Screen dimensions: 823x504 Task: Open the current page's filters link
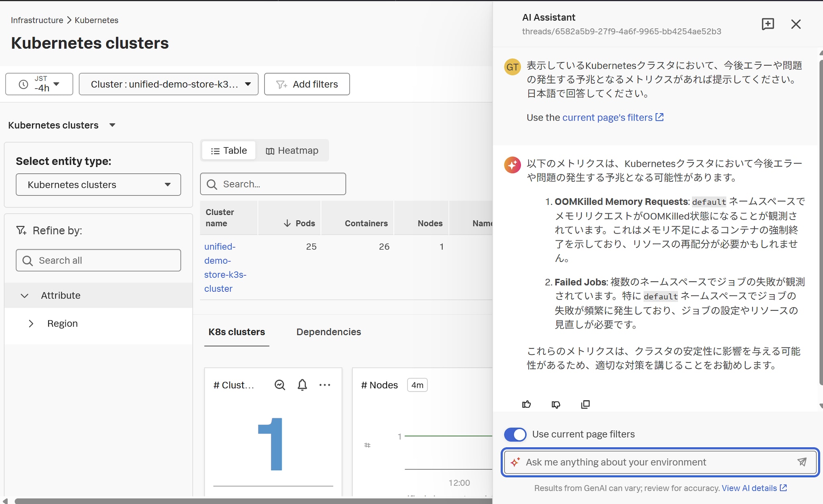click(x=613, y=117)
